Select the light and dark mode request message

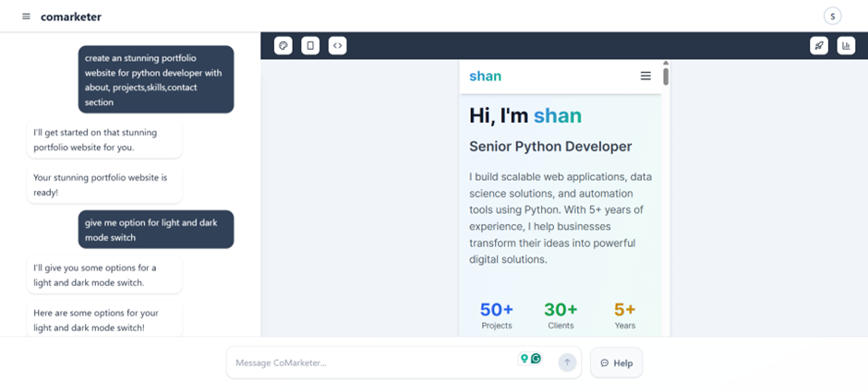155,230
